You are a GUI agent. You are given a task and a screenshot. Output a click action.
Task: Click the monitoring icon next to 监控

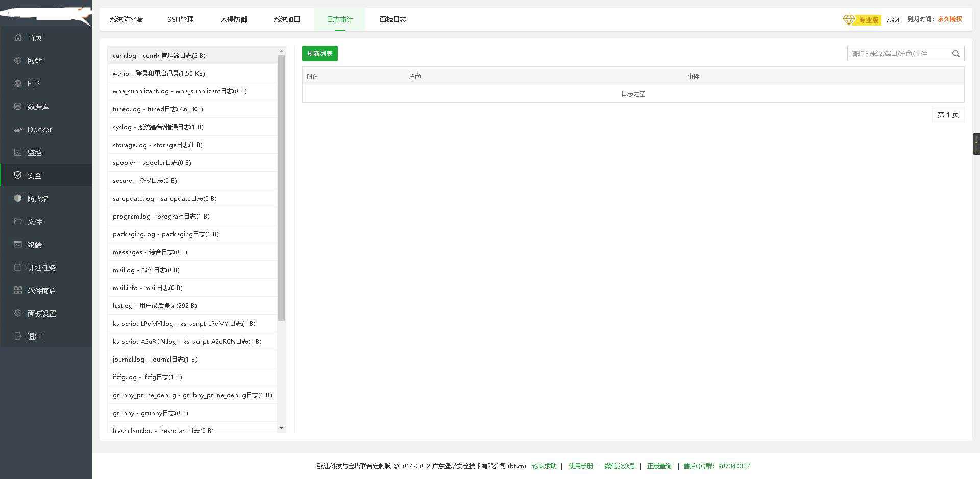pyautogui.click(x=18, y=152)
